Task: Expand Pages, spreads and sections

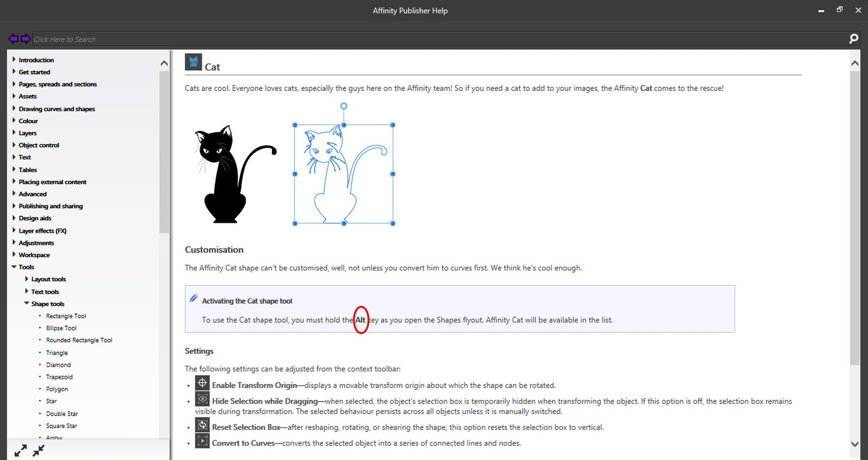Action: pos(14,84)
